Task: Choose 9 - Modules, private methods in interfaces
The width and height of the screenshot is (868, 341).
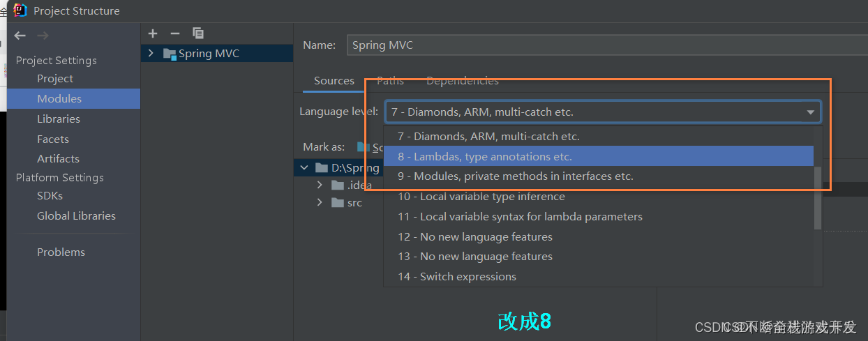Action: [599, 176]
